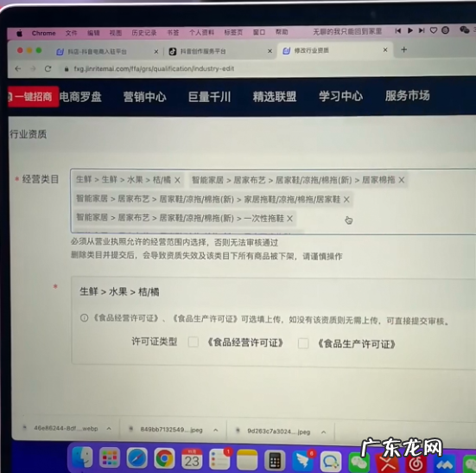
Task: Open the 历史记录 menu
Action: [x=144, y=33]
